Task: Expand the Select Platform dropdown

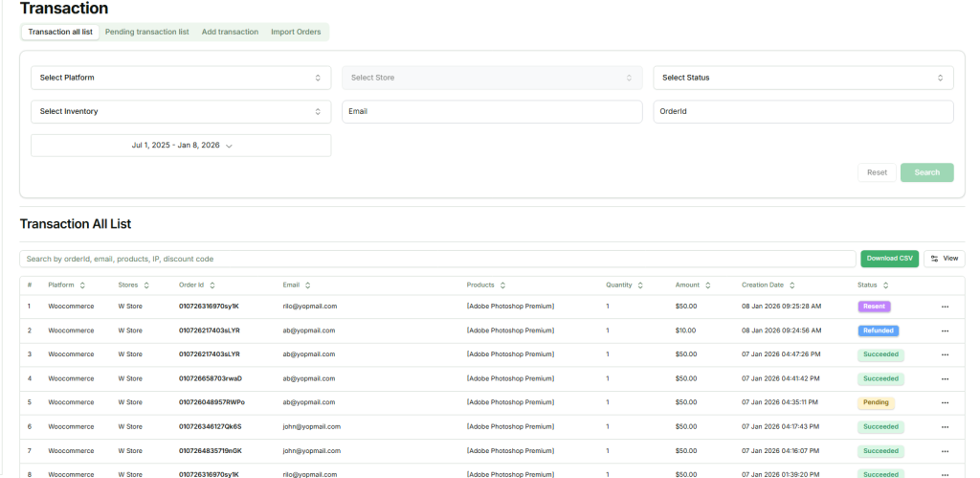Action: [181, 78]
